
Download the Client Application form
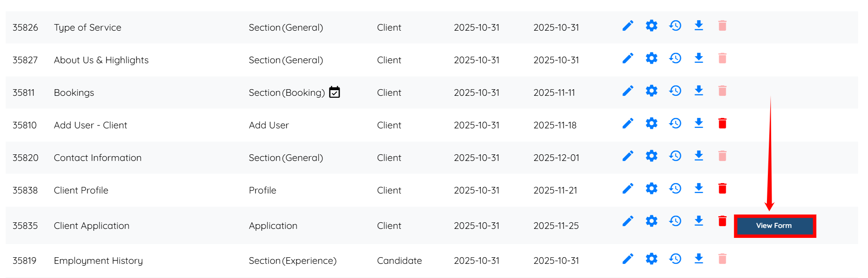(699, 221)
